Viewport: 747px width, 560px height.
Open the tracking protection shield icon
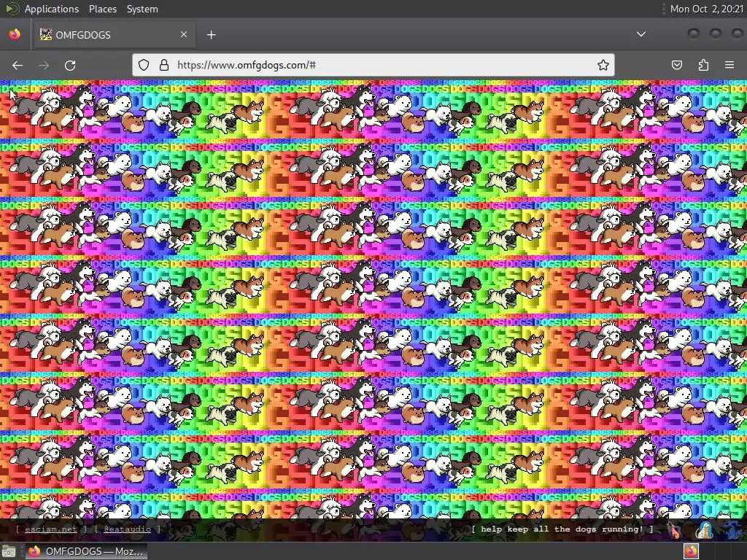[x=144, y=65]
